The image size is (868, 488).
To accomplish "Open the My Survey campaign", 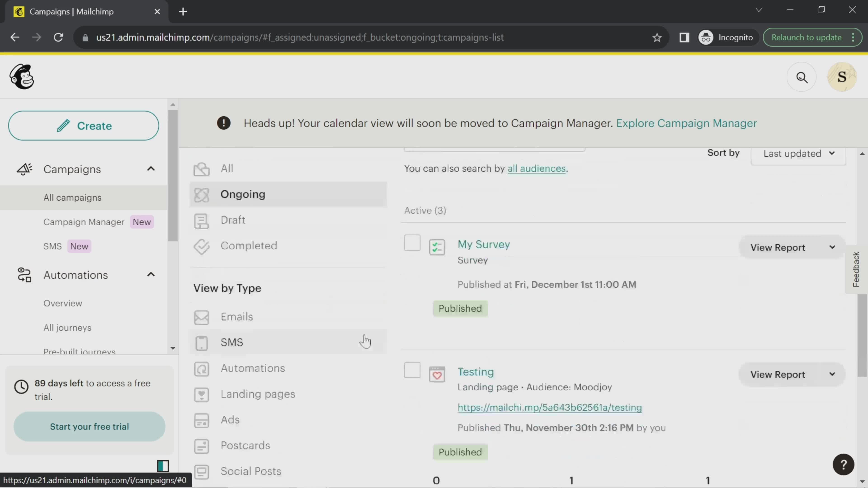I will tap(484, 244).
